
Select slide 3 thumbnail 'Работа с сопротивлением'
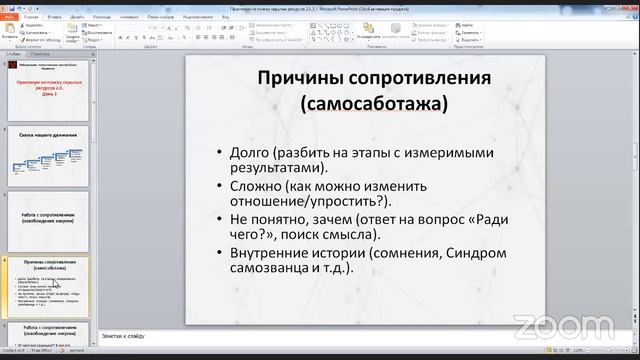[48, 222]
